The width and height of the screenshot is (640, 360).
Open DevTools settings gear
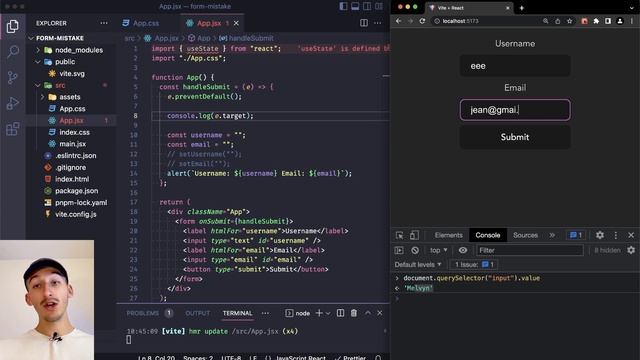pos(600,235)
